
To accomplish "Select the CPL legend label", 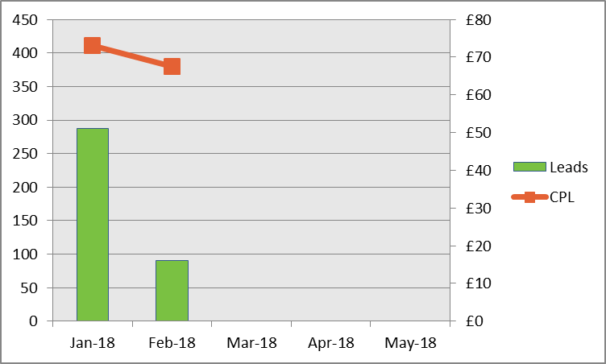I will [x=562, y=197].
